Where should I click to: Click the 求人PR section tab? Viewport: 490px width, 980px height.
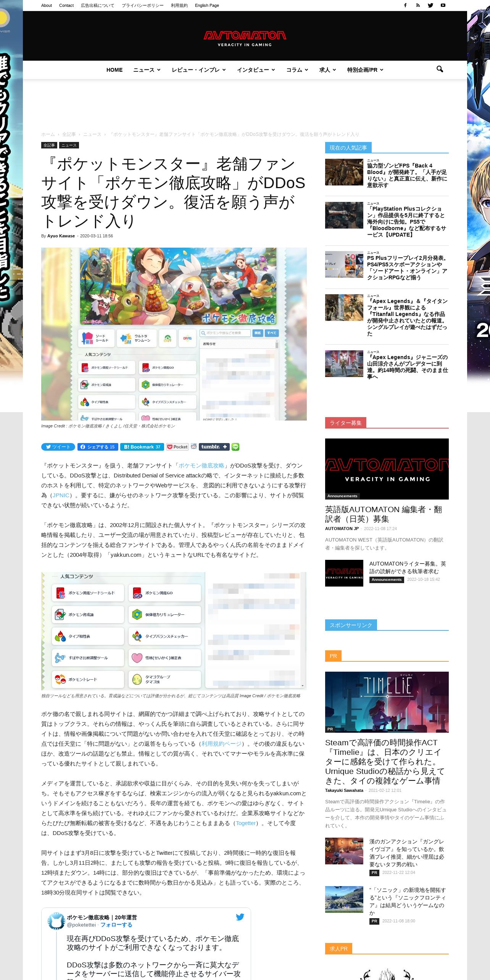click(x=339, y=949)
